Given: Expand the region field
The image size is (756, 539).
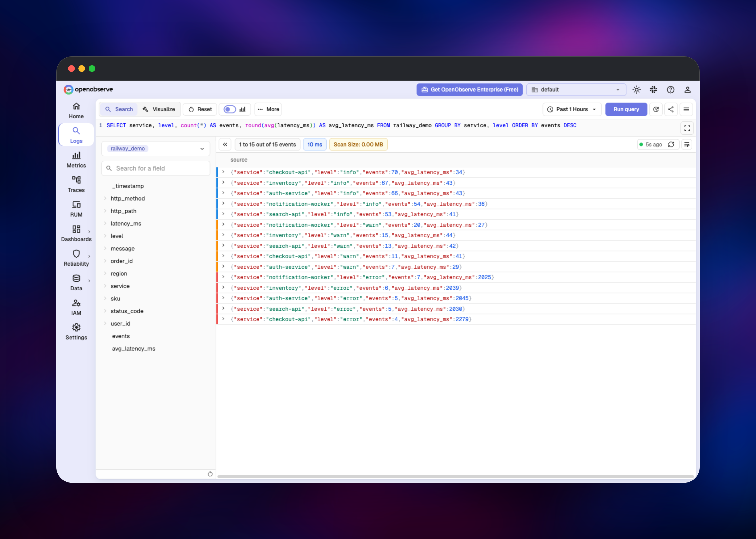Looking at the screenshot, I should tap(105, 273).
